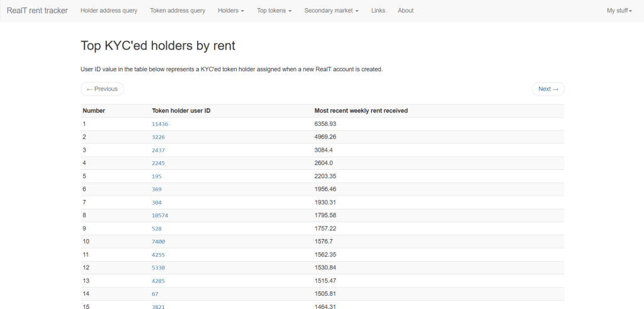Click user ID 4255 in table
The height and width of the screenshot is (309, 644).
158,255
